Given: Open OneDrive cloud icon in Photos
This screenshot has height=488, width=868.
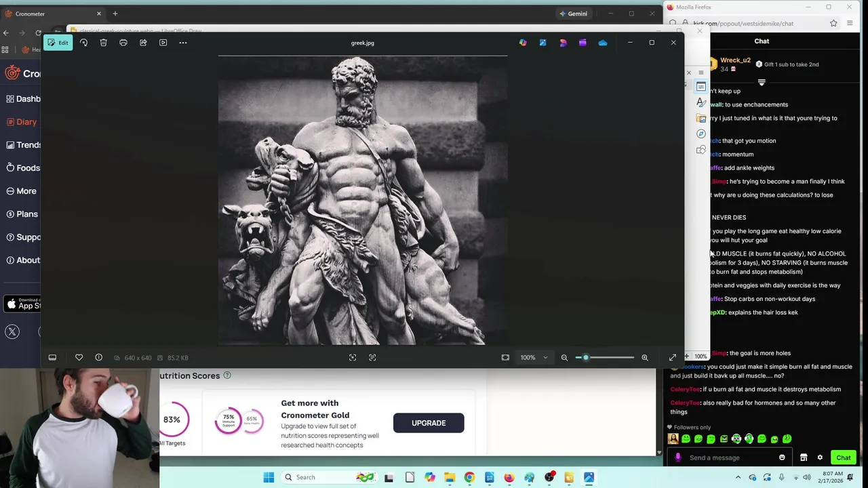Looking at the screenshot, I should pyautogui.click(x=603, y=43).
